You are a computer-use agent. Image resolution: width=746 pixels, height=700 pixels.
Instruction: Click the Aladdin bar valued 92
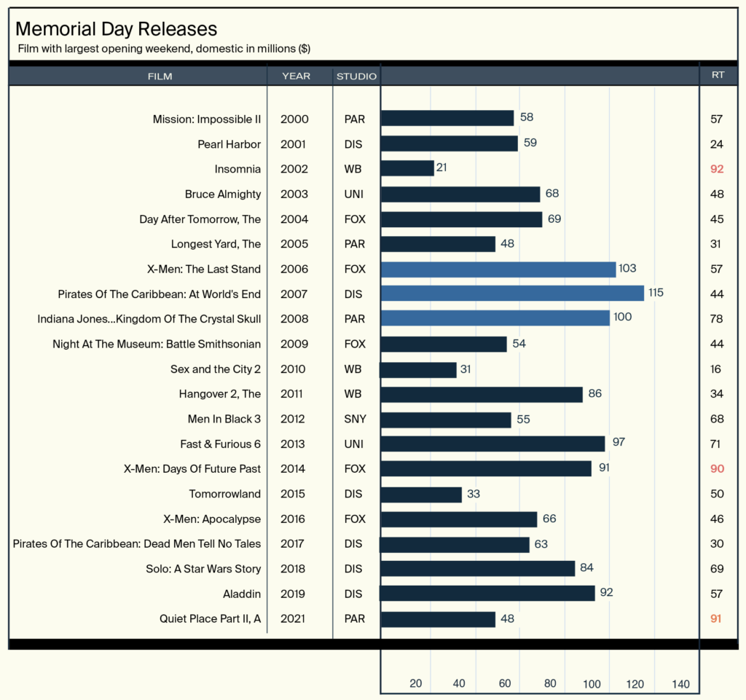[x=487, y=594]
